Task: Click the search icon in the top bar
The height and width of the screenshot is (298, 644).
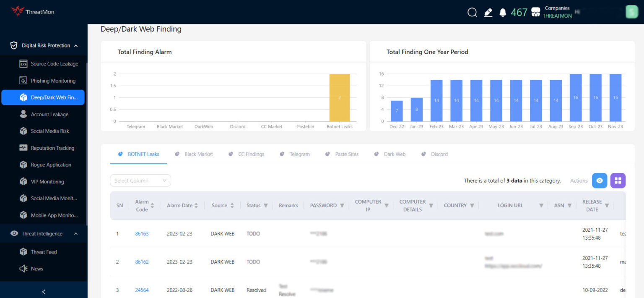Action: [472, 12]
